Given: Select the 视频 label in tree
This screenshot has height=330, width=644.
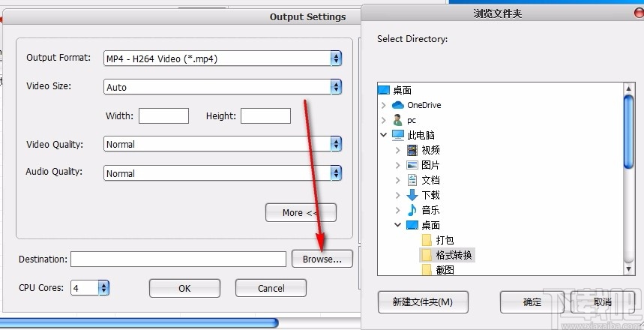Looking at the screenshot, I should 430,150.
